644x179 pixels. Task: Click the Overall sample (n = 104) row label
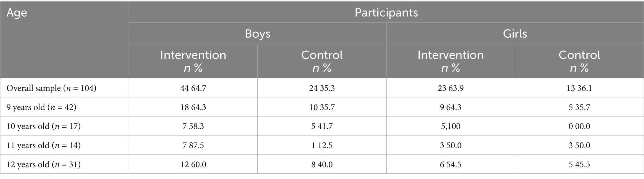tap(51, 88)
